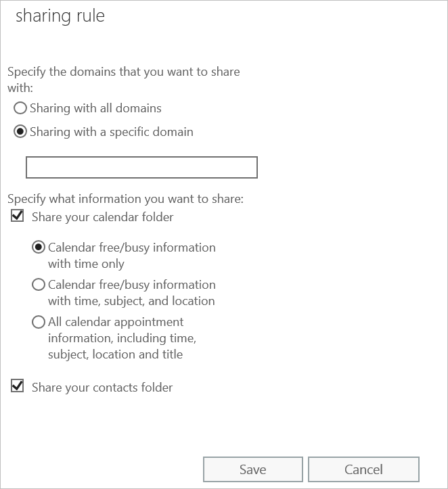Viewport: 448px width, 489px height.
Task: Uncheck the "Share your calendar folder" checkbox
Action: (x=17, y=216)
